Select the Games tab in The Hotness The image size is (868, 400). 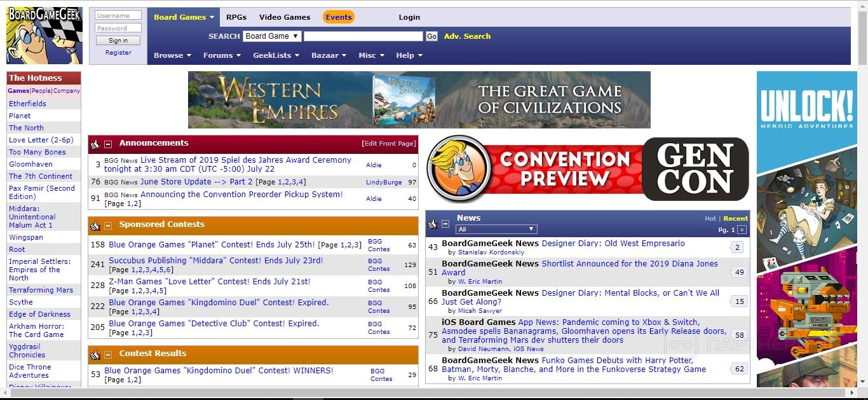(18, 91)
